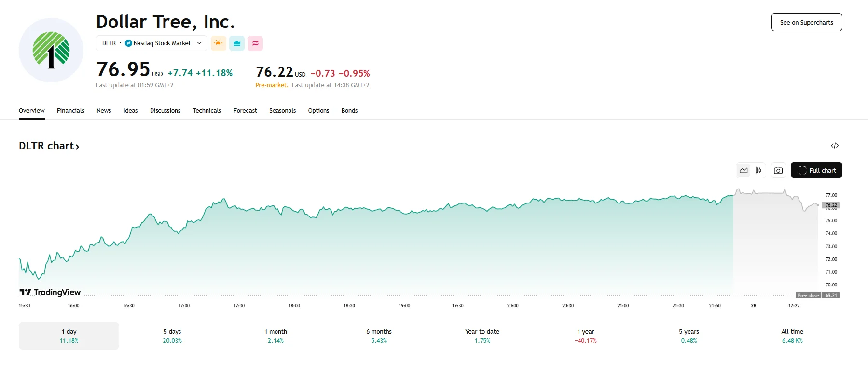Activate the All time range
The width and height of the screenshot is (868, 365).
[x=792, y=335]
